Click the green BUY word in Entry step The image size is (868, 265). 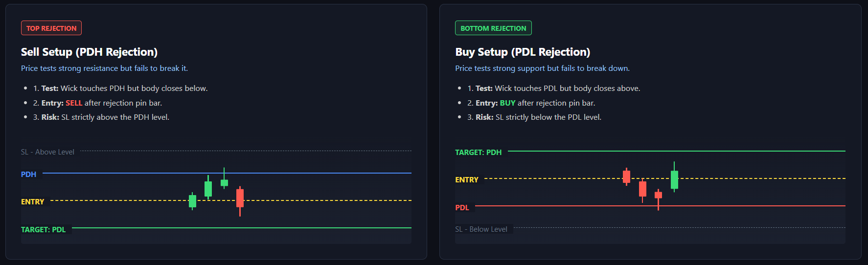tap(507, 103)
